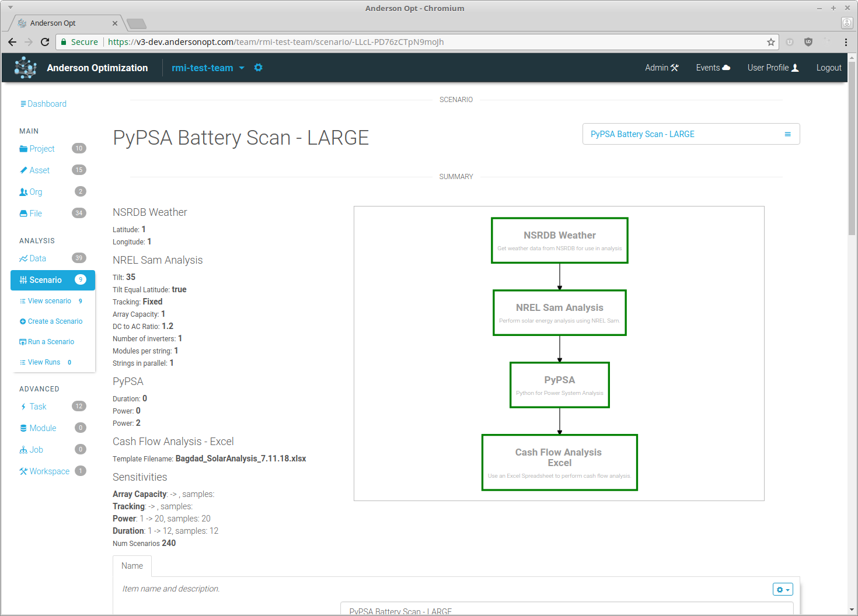Click the Project count badge 10
The image size is (858, 616).
coord(79,149)
